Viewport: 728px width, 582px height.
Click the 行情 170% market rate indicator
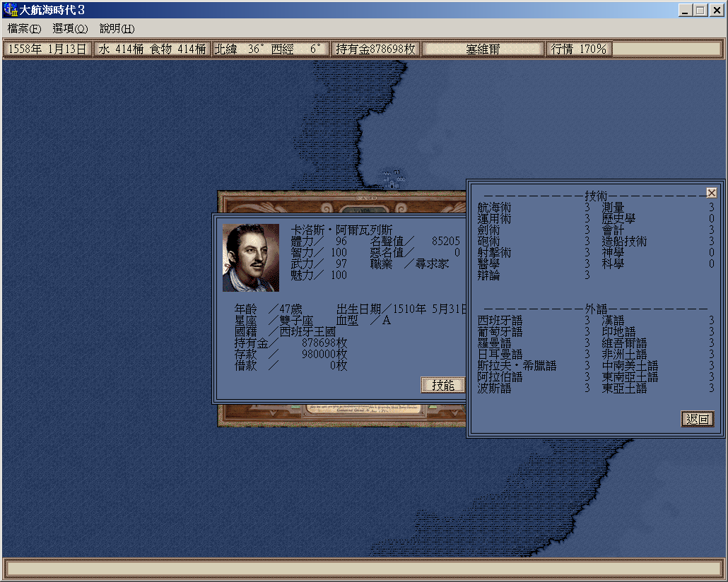[579, 49]
